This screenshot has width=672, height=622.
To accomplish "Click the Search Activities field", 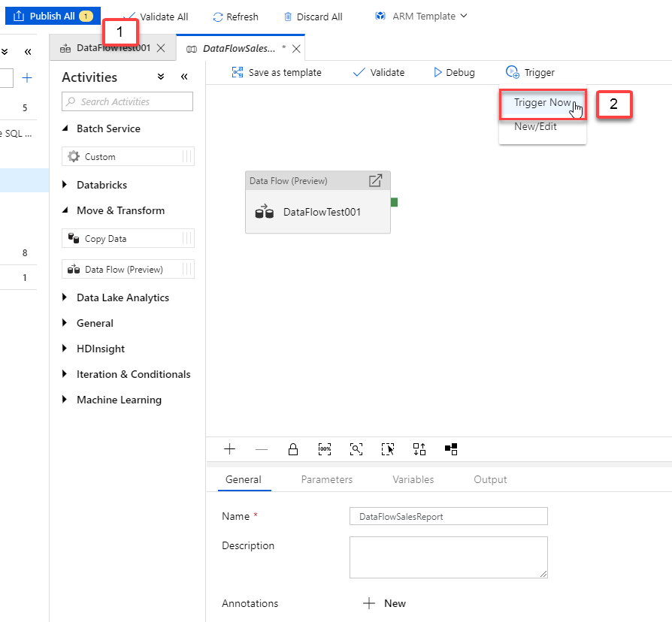I will [x=127, y=101].
